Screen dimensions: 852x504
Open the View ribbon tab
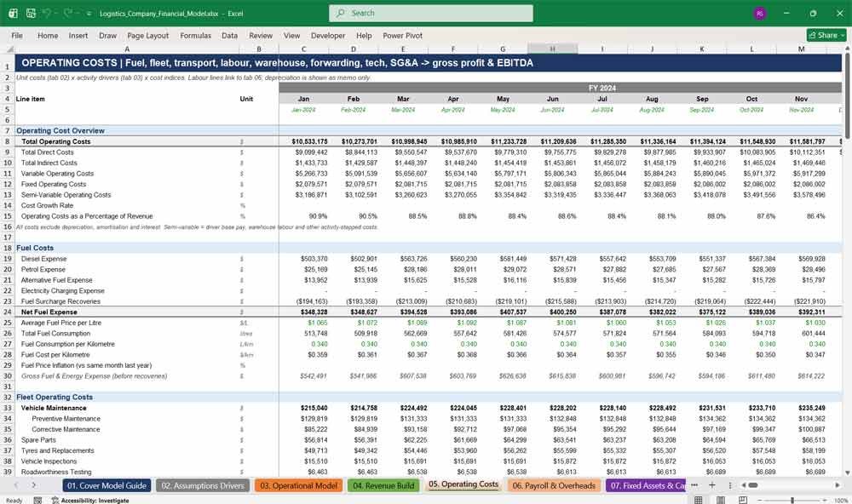291,35
